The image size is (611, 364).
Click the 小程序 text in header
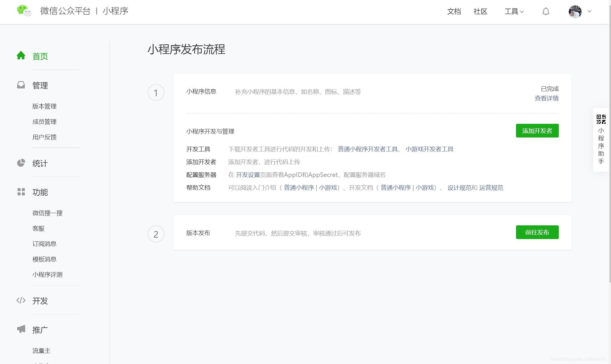tap(115, 11)
